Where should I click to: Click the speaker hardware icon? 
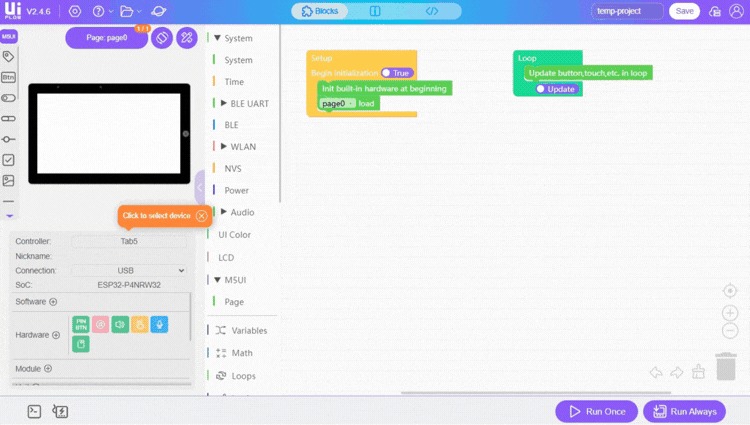(120, 324)
